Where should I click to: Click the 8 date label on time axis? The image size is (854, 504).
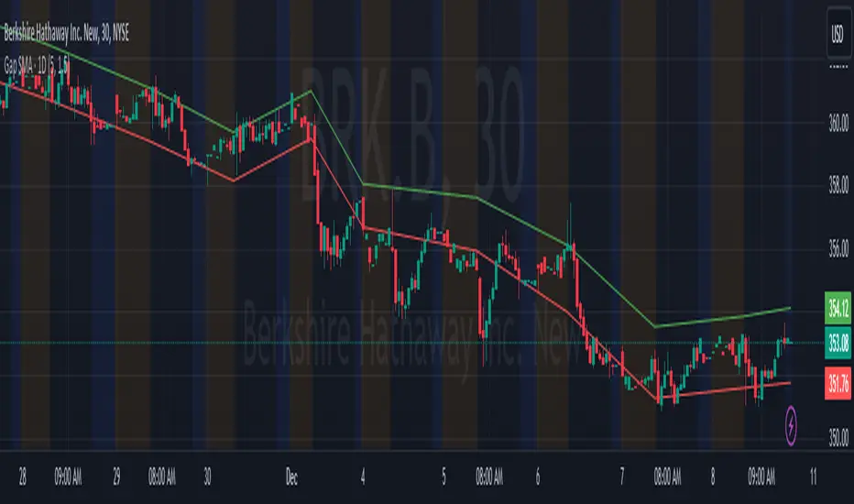point(712,477)
